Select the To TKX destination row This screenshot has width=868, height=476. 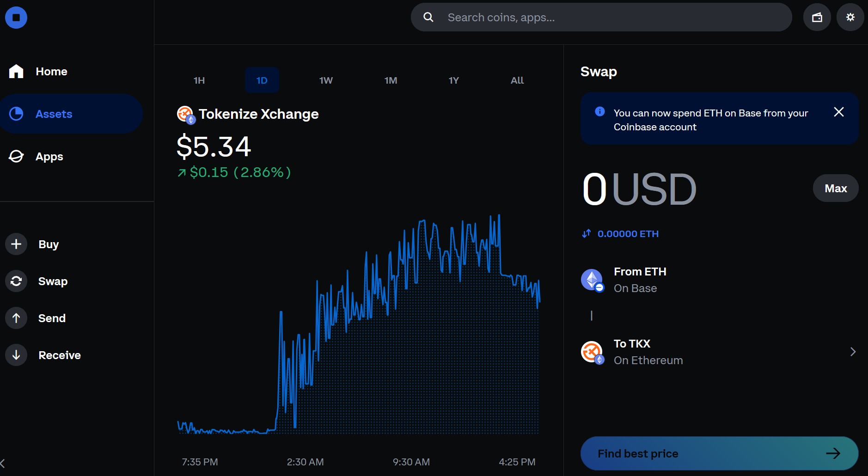719,352
